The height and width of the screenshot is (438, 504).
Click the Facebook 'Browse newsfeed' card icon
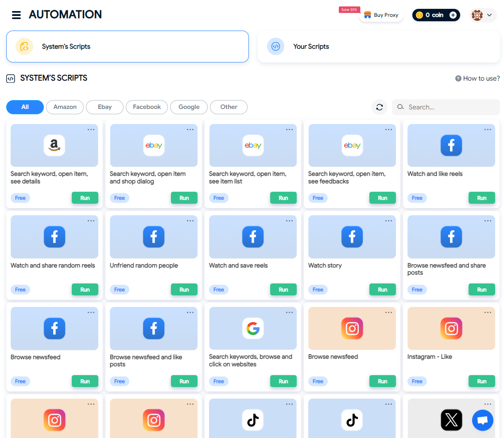(54, 329)
